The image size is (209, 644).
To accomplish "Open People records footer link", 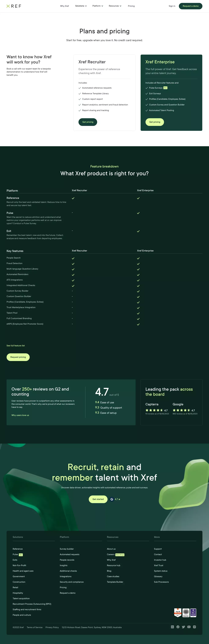I will [67, 560].
